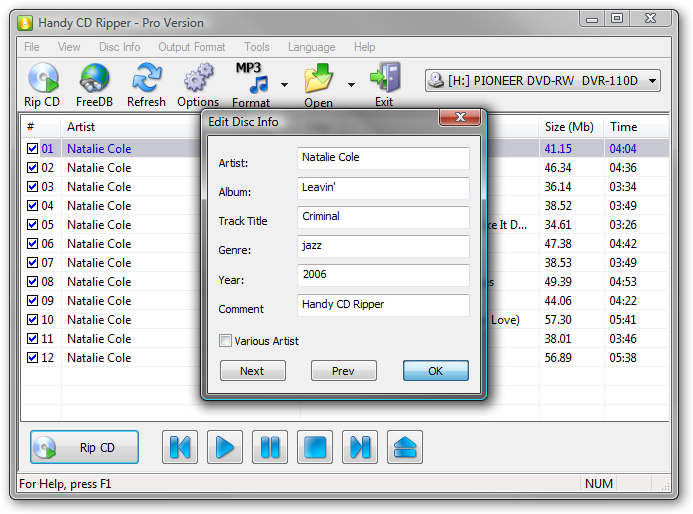Play the selected track
This screenshot has height=514, width=693.
coord(225,447)
